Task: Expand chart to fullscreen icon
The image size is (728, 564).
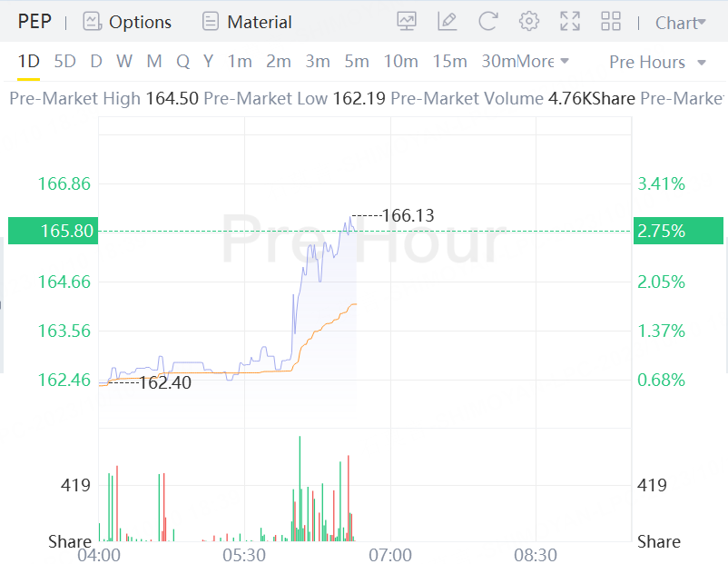Action: coord(570,22)
